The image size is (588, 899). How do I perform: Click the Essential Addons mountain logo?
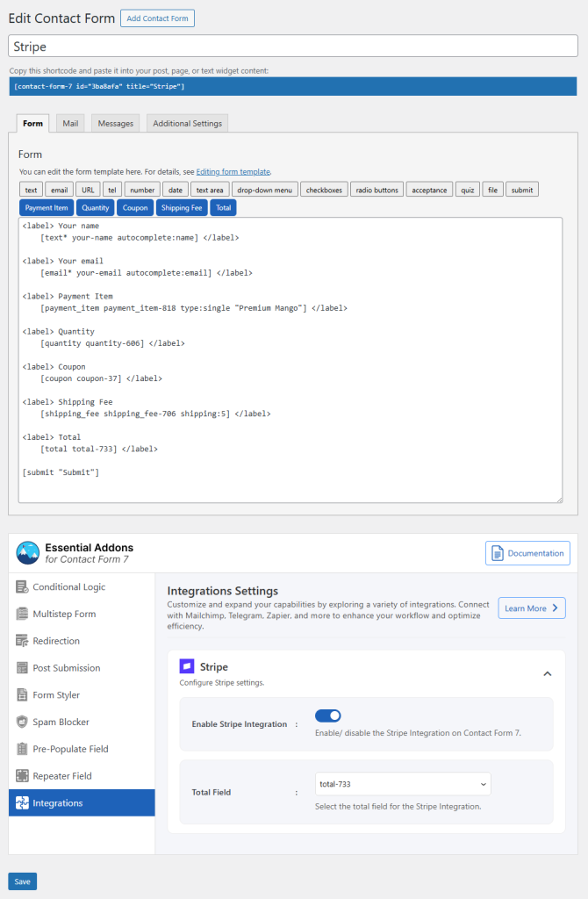coord(27,553)
